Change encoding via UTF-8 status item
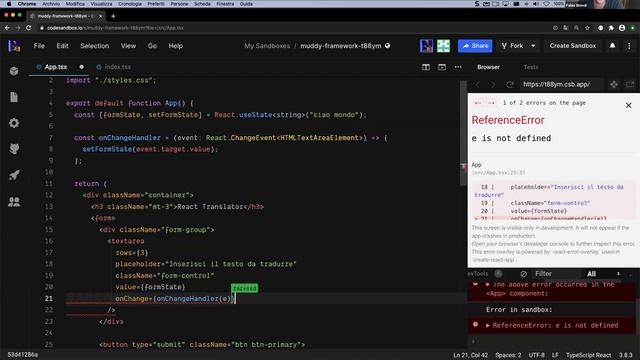The image size is (640, 360). (x=536, y=355)
